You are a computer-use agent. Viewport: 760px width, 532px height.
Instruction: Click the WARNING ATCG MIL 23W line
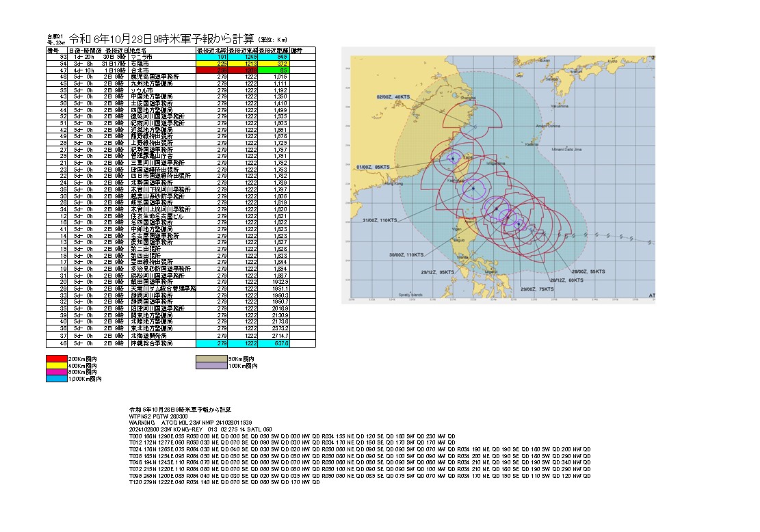[x=190, y=423]
